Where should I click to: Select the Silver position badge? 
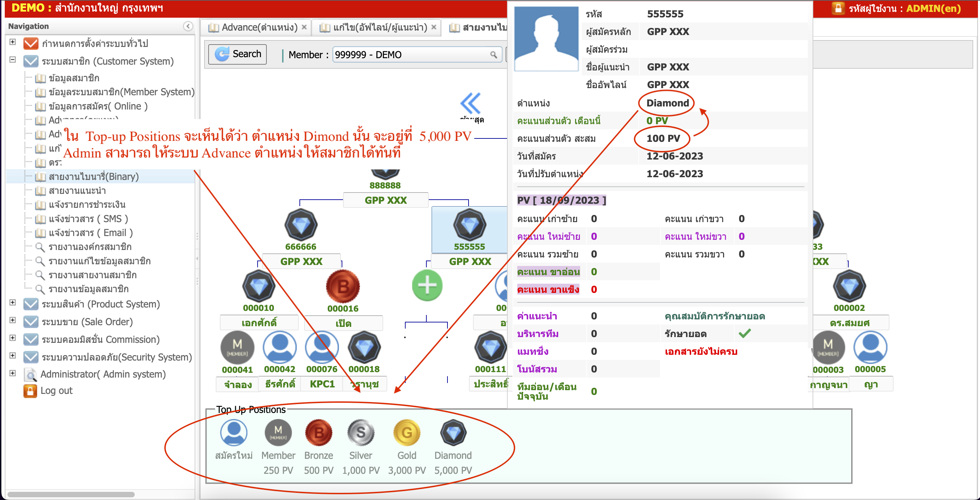click(361, 433)
